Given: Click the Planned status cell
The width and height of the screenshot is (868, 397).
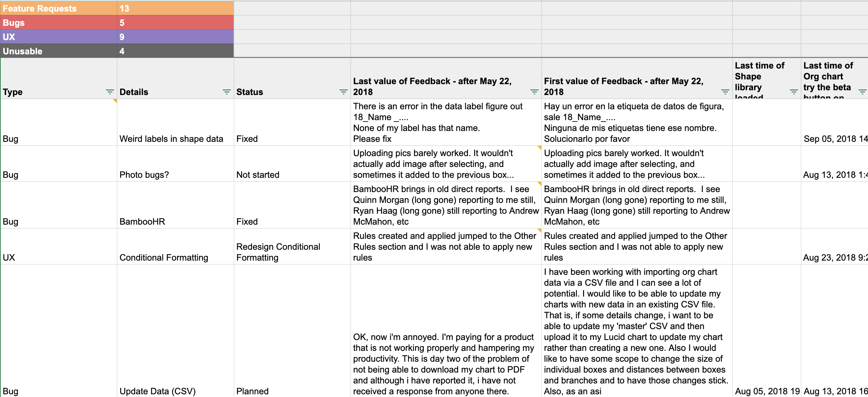Looking at the screenshot, I should 252,391.
